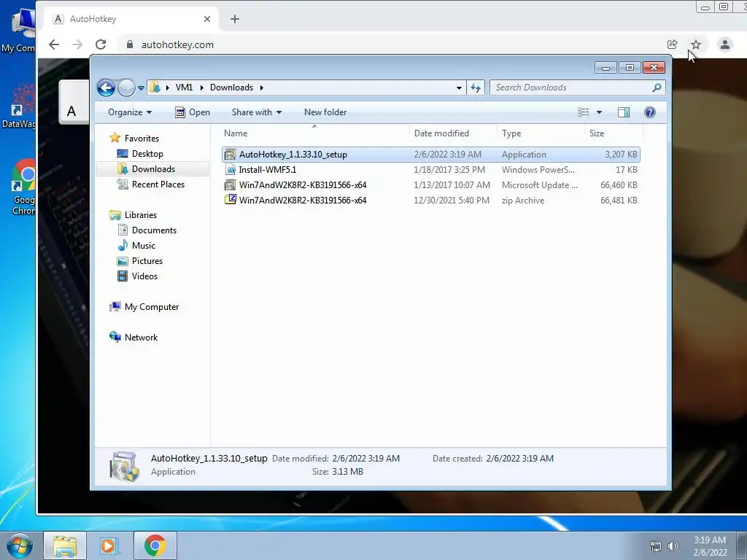The width and height of the screenshot is (747, 560).
Task: Open a new Chrome tab
Action: coord(235,19)
